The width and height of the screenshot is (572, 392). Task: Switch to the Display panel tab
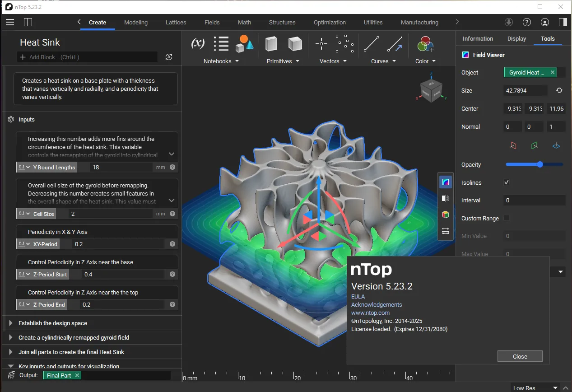(x=516, y=38)
